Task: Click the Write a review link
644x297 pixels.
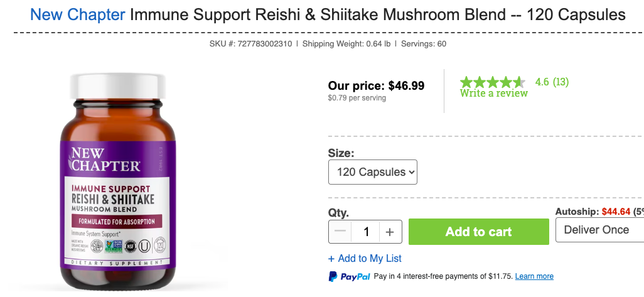Action: tap(494, 94)
